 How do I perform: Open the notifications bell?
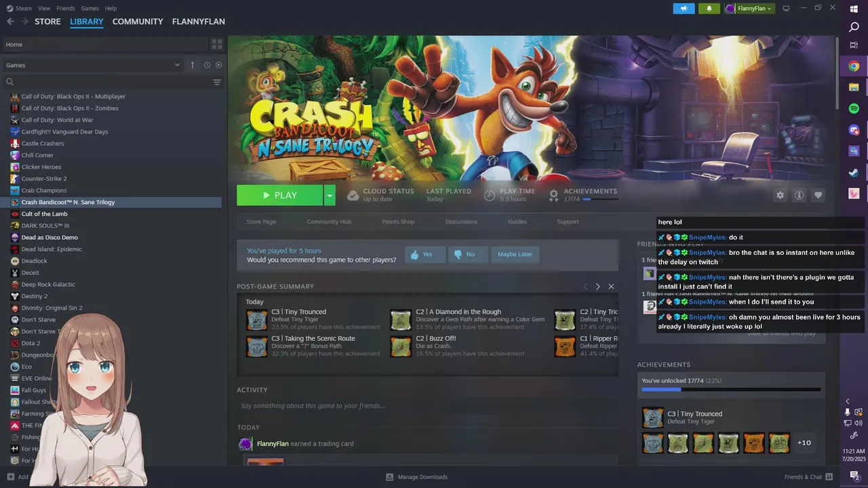tap(709, 8)
